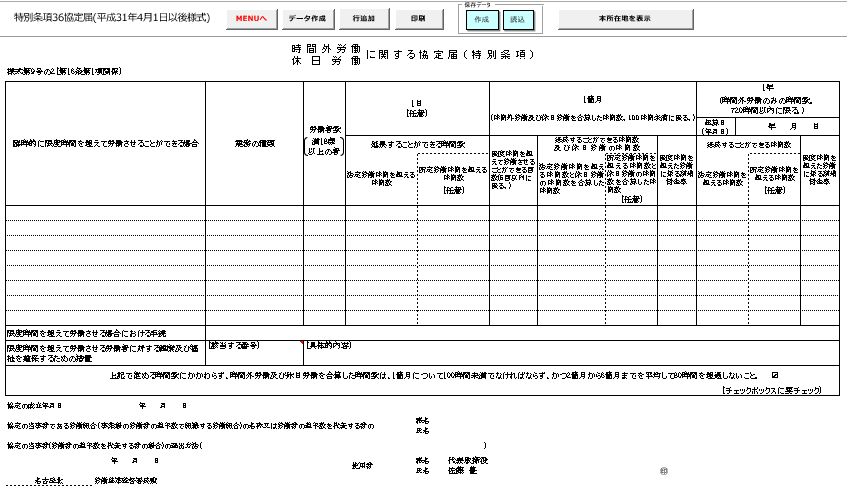Click the 年 月 日 cell beside 起算日
The height and width of the screenshot is (497, 847).
tap(788, 126)
